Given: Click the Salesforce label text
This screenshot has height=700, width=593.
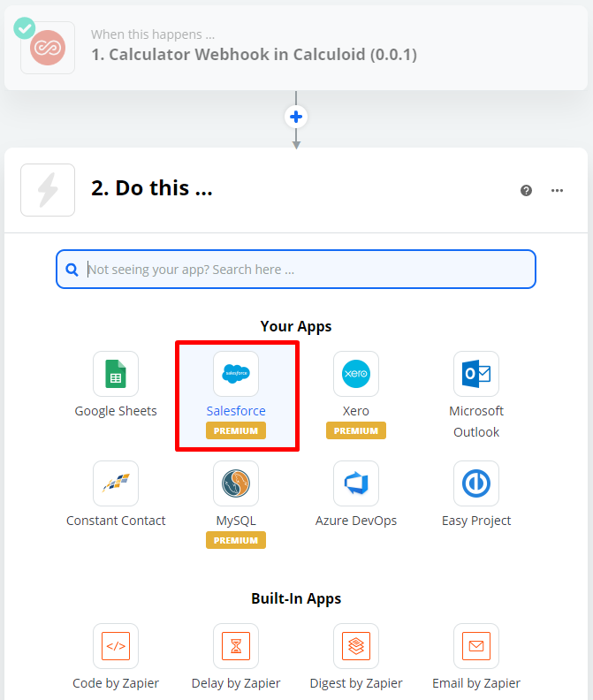Looking at the screenshot, I should click(236, 411).
